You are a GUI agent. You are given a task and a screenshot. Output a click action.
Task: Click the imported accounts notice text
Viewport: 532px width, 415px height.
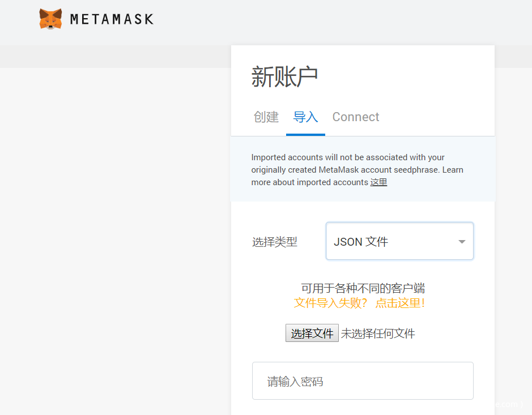pyautogui.click(x=357, y=169)
